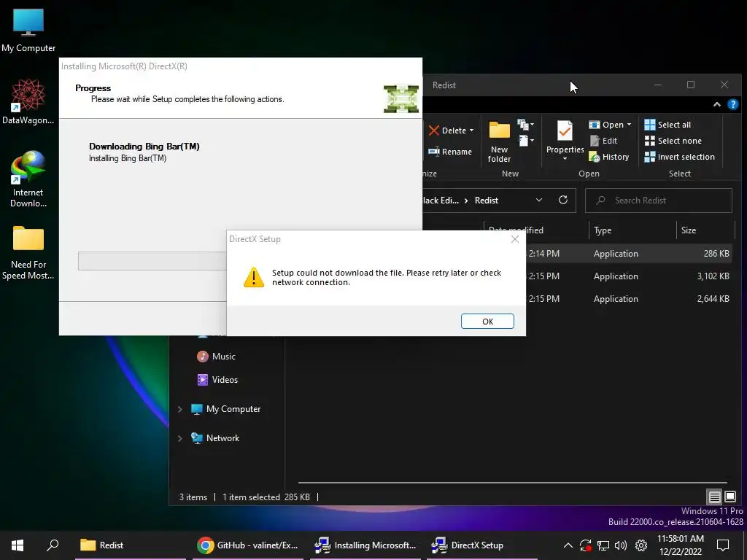Switch to Chrome GitHub taskbar button
747x560 pixels.
pos(248,545)
